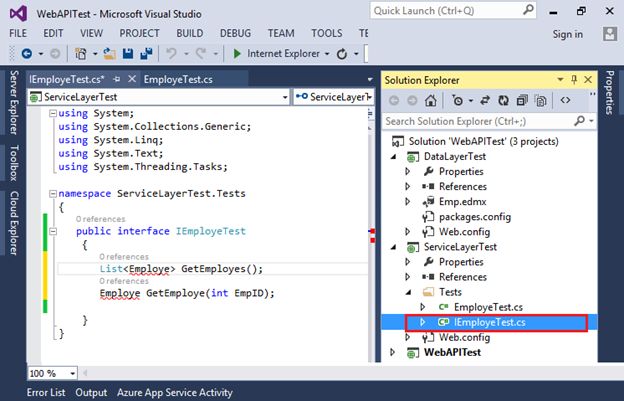Screen dimensions: 624x401
Task: Select Solution 'WebAPITest' root node
Action: (x=484, y=142)
